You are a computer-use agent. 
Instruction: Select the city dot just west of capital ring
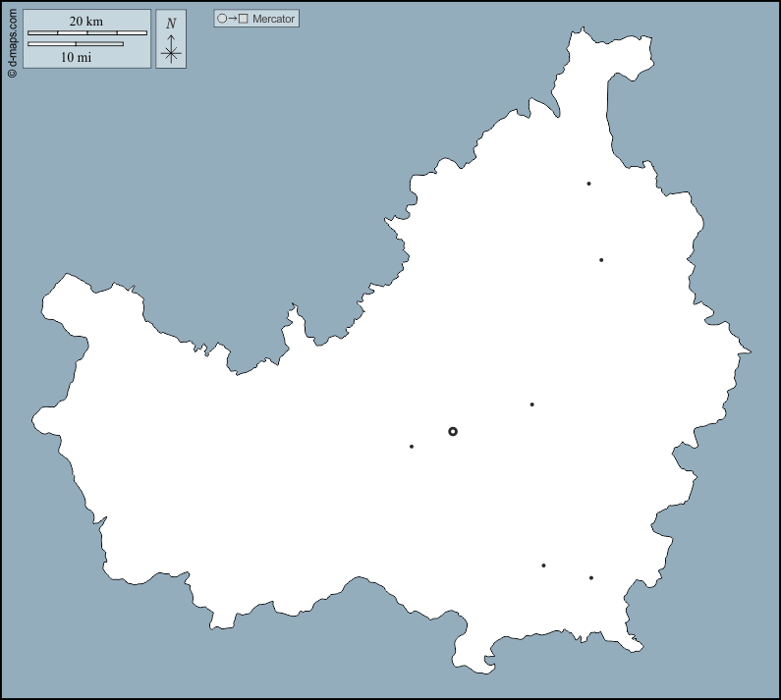412,447
